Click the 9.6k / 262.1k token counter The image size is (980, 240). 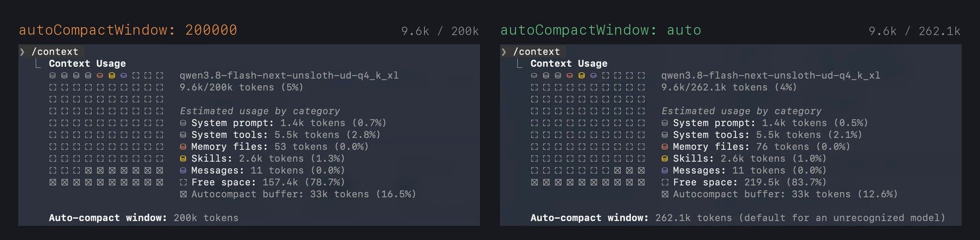tap(914, 31)
